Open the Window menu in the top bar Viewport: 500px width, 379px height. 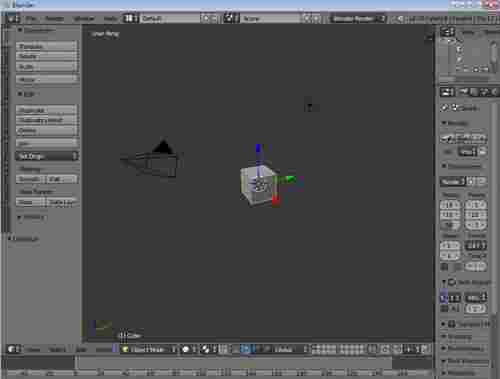pos(84,19)
